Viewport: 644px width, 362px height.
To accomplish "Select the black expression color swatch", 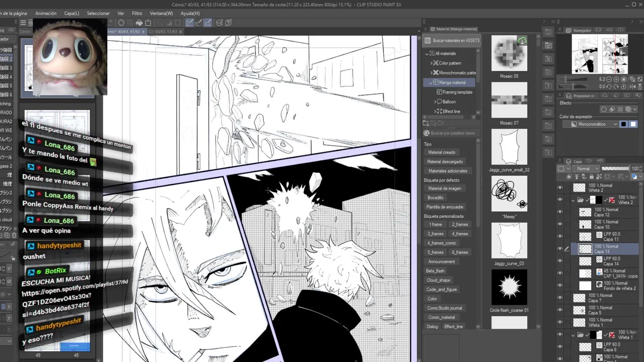I will click(623, 124).
